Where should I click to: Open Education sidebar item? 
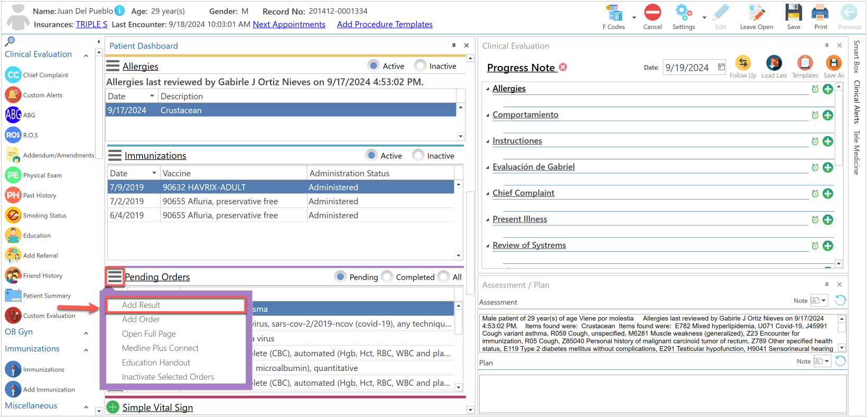pyautogui.click(x=28, y=235)
